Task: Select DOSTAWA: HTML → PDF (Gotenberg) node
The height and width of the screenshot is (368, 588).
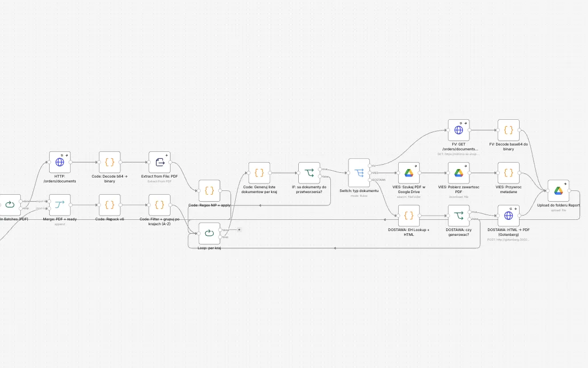Action: pos(508,216)
